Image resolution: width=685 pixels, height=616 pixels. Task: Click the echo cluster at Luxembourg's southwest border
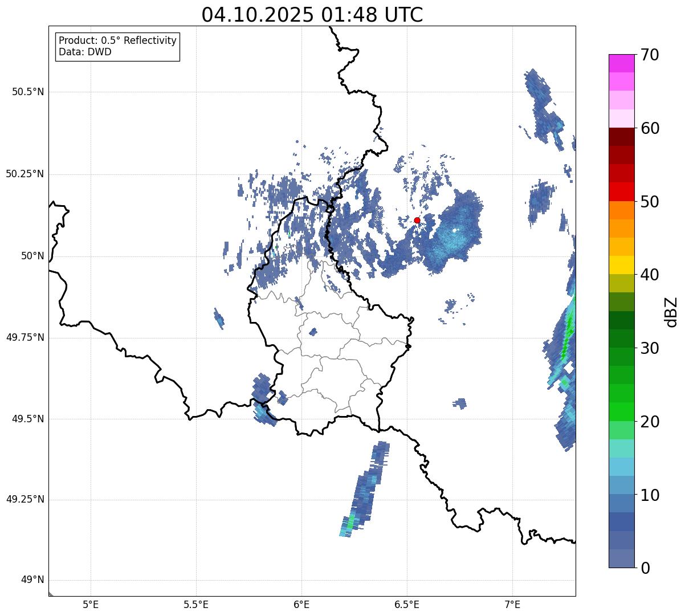[x=265, y=399]
